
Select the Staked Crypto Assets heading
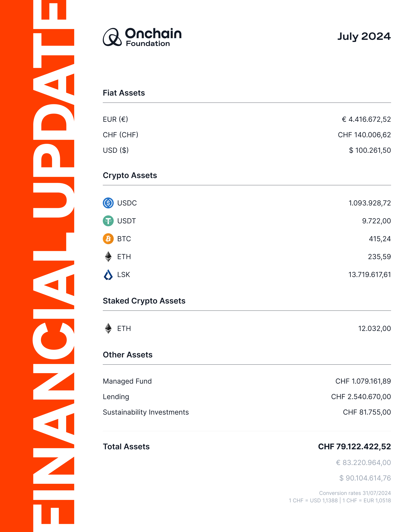pyautogui.click(x=144, y=301)
